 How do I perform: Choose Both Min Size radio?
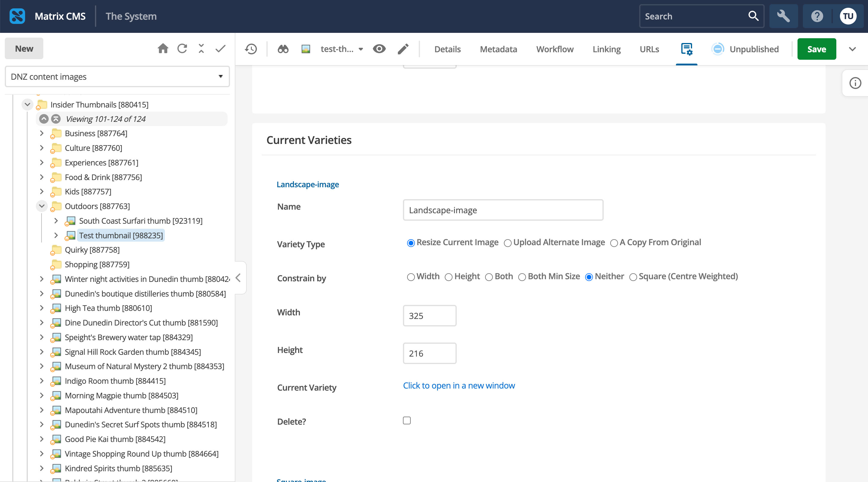pos(522,277)
